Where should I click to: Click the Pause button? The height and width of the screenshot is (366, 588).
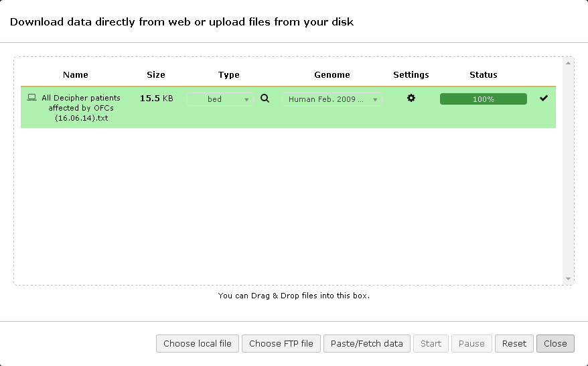(x=471, y=343)
